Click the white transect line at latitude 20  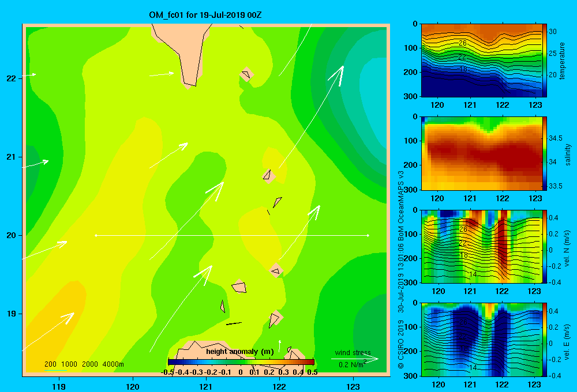click(232, 235)
